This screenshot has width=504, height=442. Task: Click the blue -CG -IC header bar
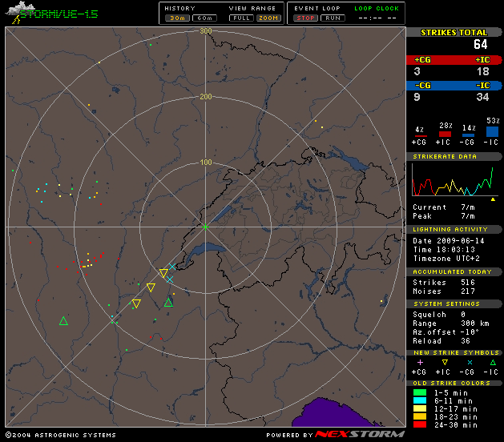pyautogui.click(x=454, y=86)
